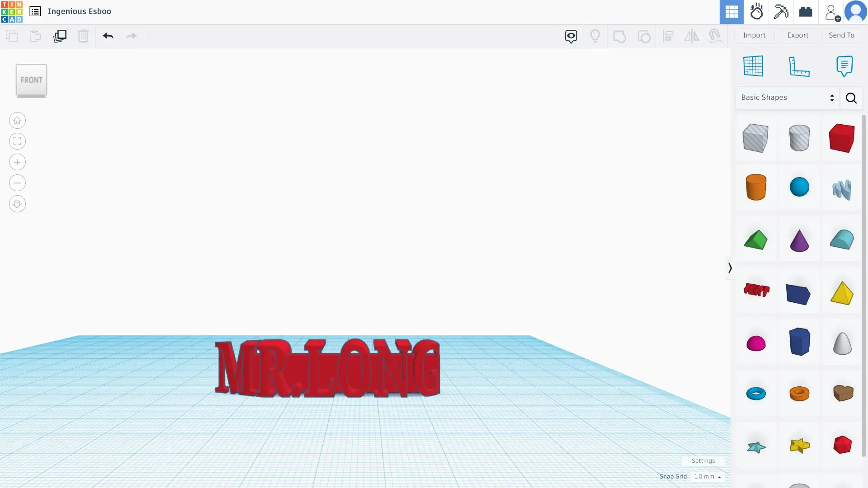Open the Workplane tool

(x=754, y=66)
